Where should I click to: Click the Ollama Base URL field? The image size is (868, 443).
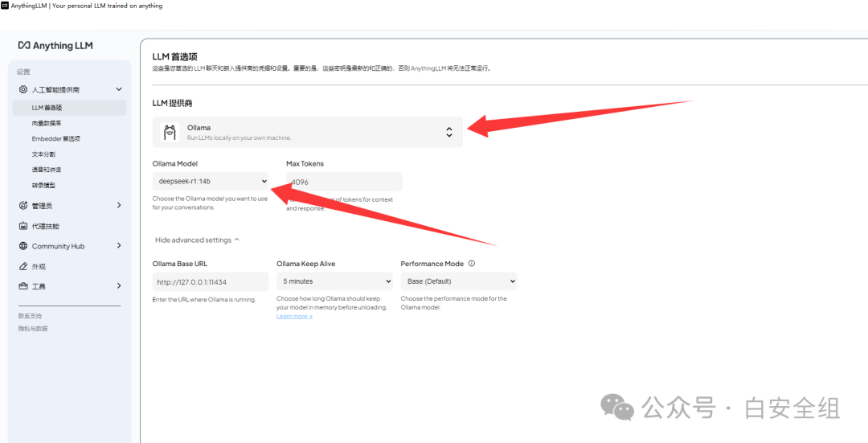click(x=211, y=281)
